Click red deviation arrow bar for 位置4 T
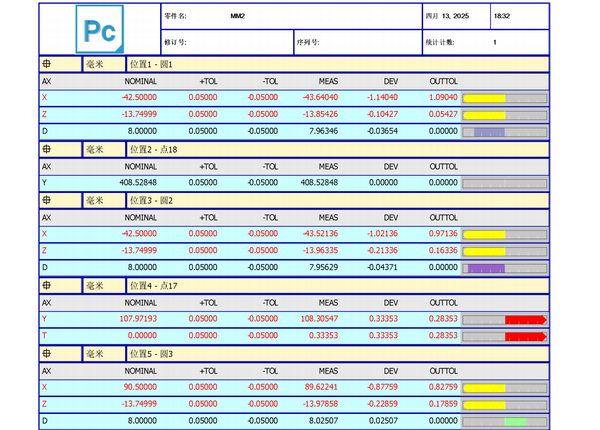The height and width of the screenshot is (430, 600). point(525,337)
